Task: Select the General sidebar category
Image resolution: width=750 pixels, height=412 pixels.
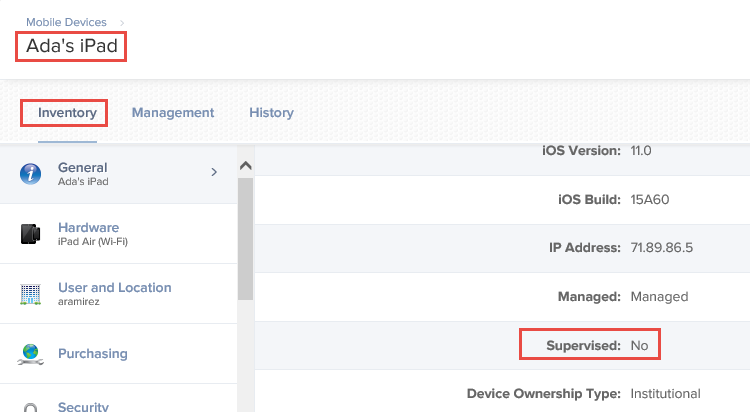Action: 119,174
